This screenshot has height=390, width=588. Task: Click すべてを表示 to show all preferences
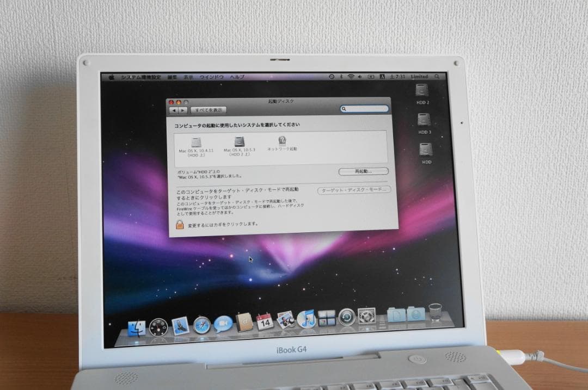click(209, 110)
